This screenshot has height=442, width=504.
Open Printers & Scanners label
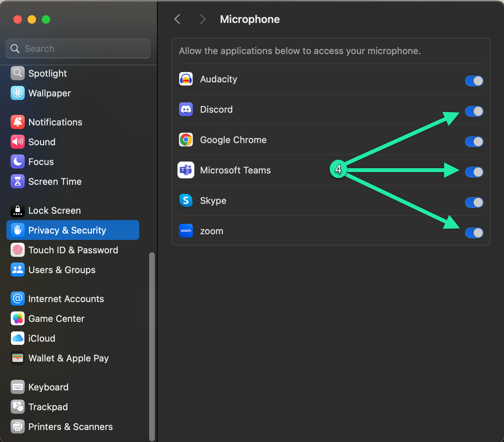click(70, 427)
